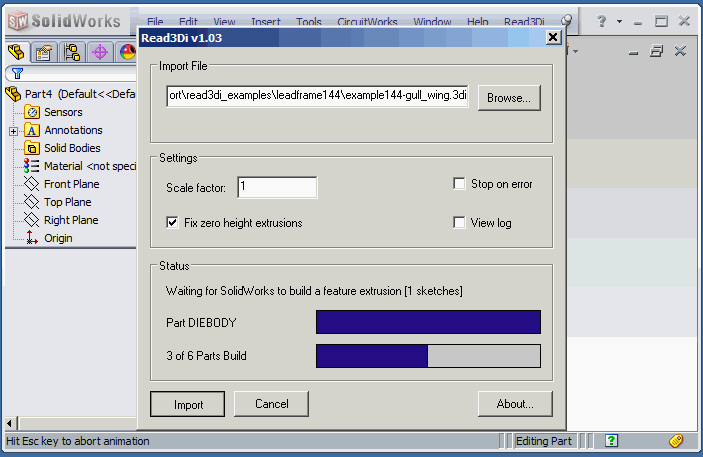This screenshot has width=703, height=457.
Task: Uncheck Fix zero height extrusions
Action: pos(172,222)
